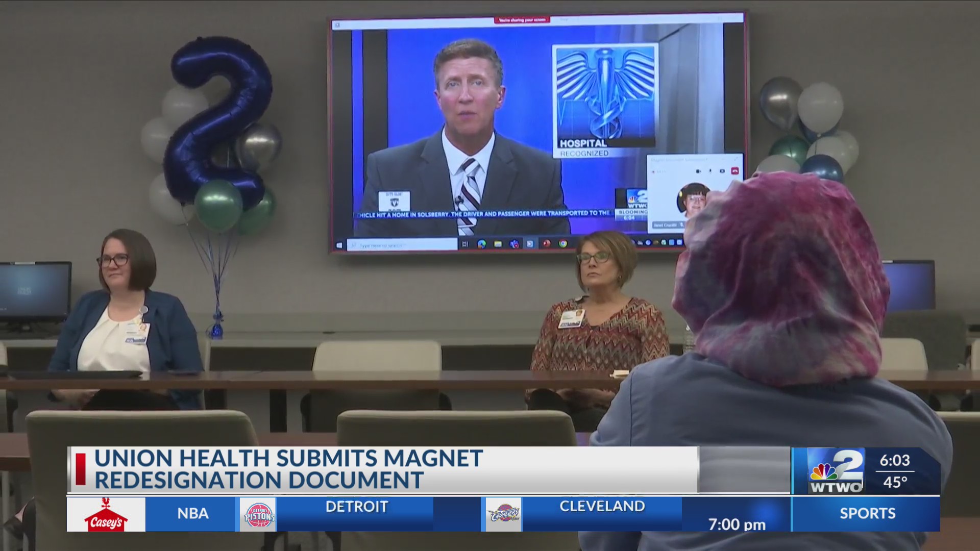Select the Task View icon on the taskbar
980x551 pixels.
coord(465,243)
